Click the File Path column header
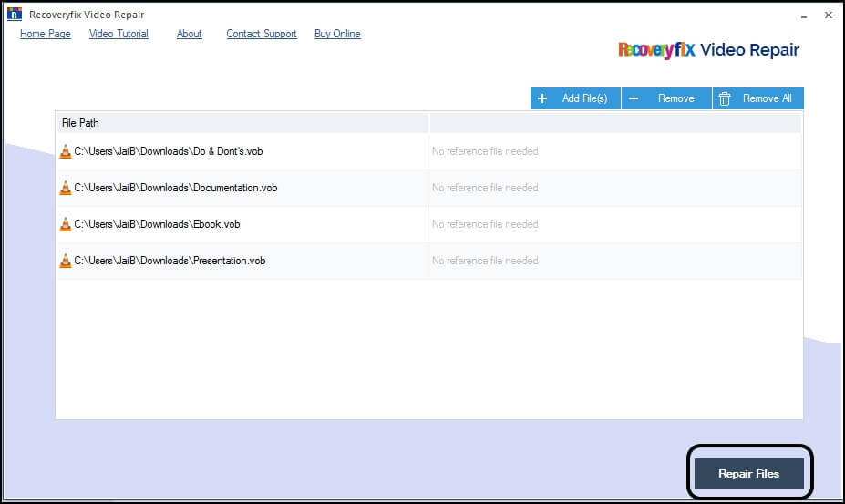Image resolution: width=845 pixels, height=504 pixels. point(242,123)
